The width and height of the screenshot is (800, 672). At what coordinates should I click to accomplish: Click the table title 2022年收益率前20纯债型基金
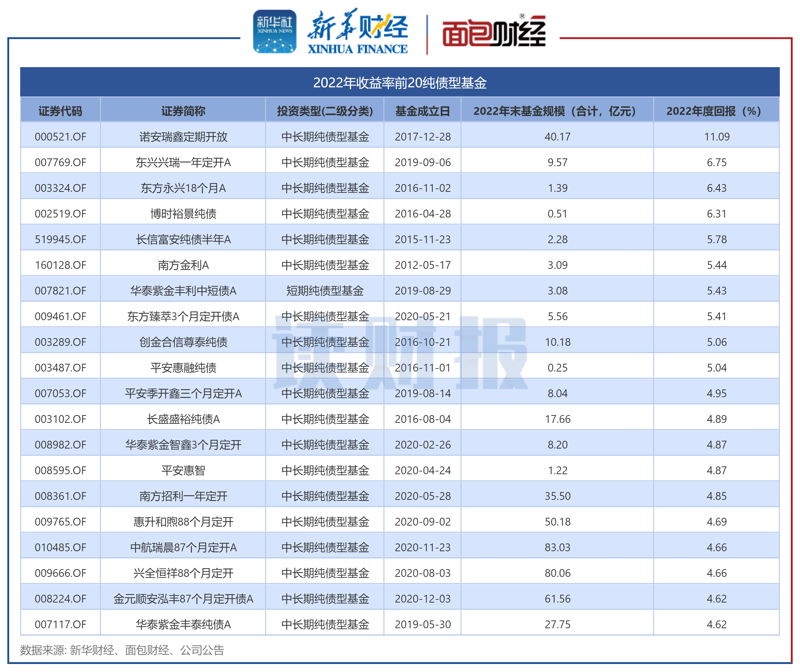pyautogui.click(x=400, y=83)
